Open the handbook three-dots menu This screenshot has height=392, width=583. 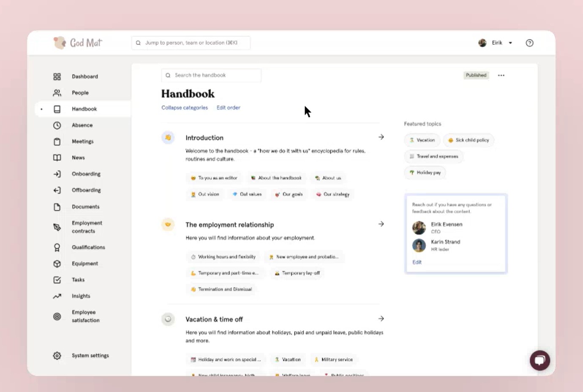(x=501, y=75)
